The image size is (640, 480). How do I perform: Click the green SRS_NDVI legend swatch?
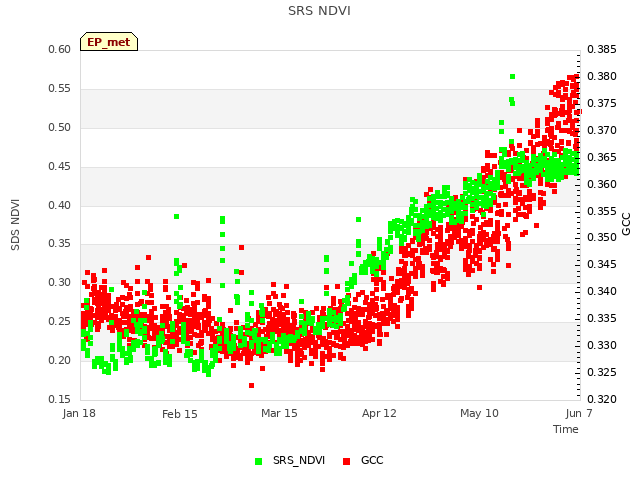(258, 461)
